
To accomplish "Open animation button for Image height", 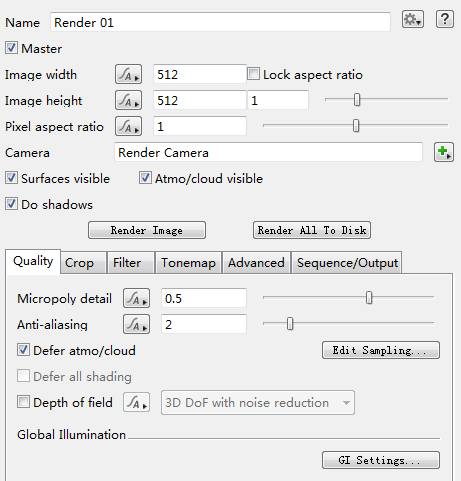I will (x=128, y=100).
